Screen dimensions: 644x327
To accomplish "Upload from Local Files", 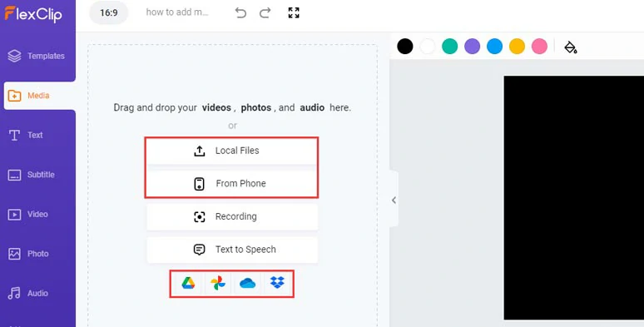I will 232,151.
